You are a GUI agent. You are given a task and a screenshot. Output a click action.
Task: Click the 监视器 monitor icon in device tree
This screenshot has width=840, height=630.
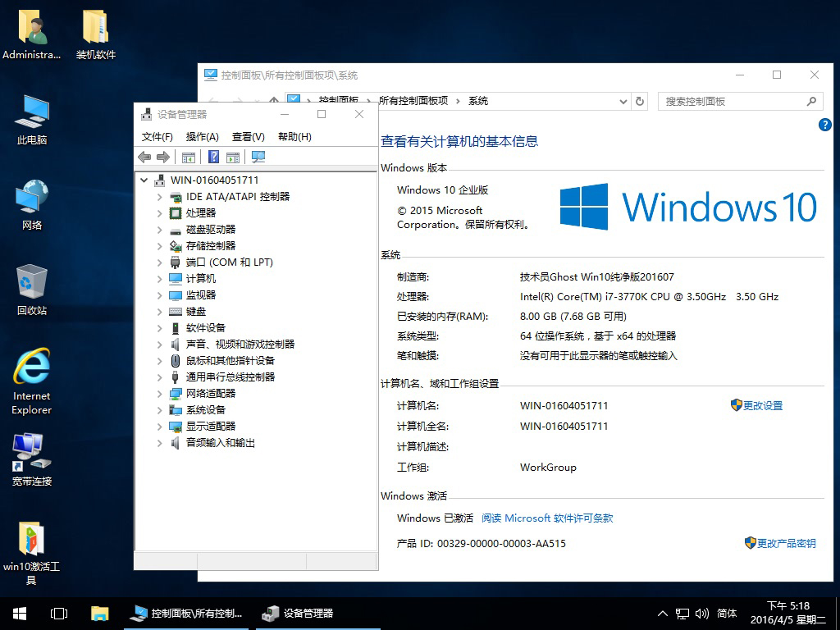176,295
